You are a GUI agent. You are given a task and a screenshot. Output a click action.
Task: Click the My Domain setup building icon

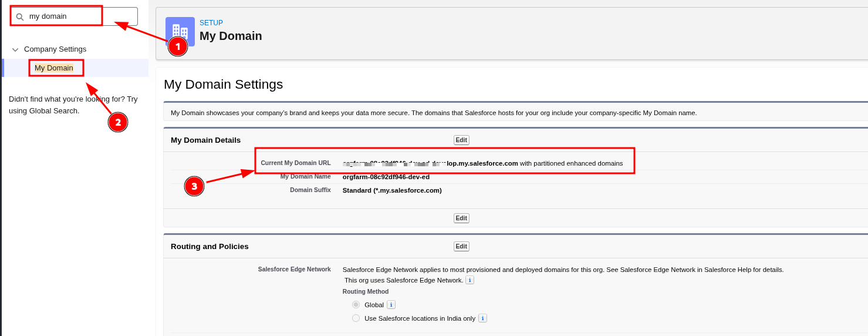(x=180, y=32)
